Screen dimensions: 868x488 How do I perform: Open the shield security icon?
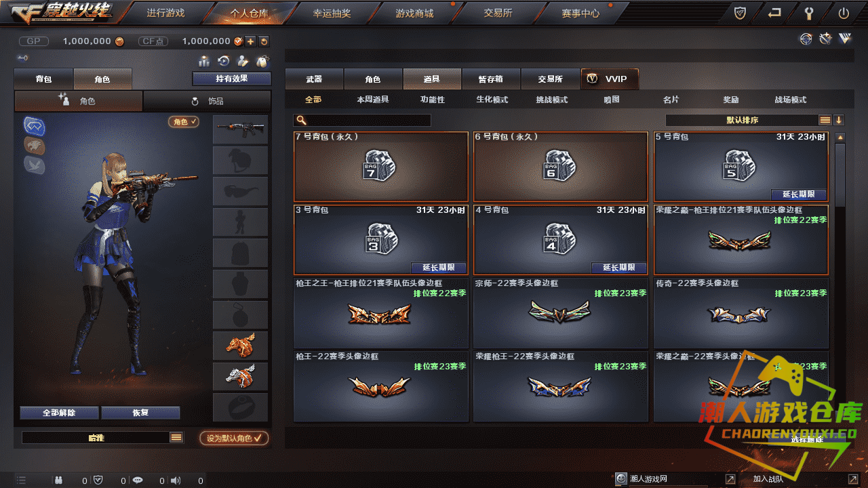click(741, 13)
